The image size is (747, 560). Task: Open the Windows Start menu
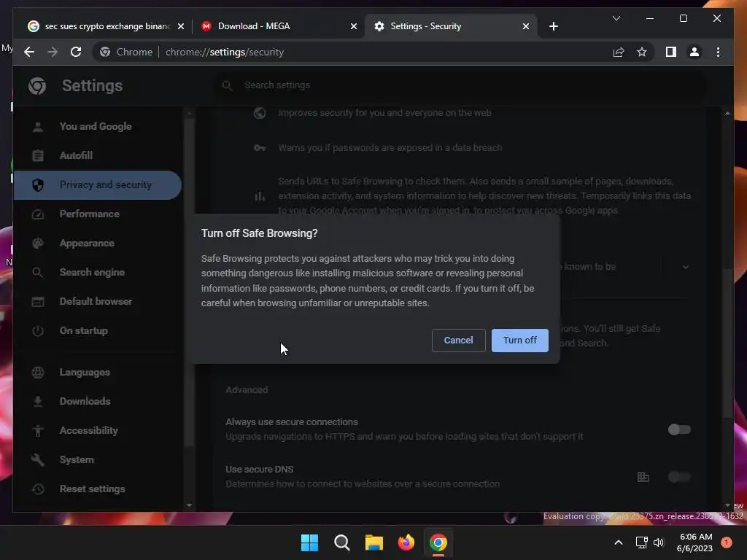(309, 542)
